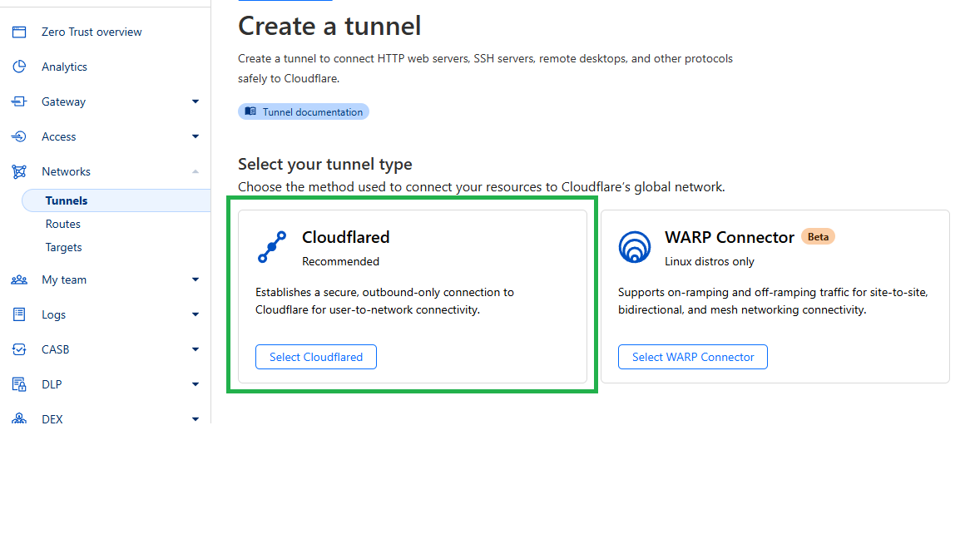Click the DEX sidebar icon
This screenshot has width=980, height=539.
click(19, 418)
